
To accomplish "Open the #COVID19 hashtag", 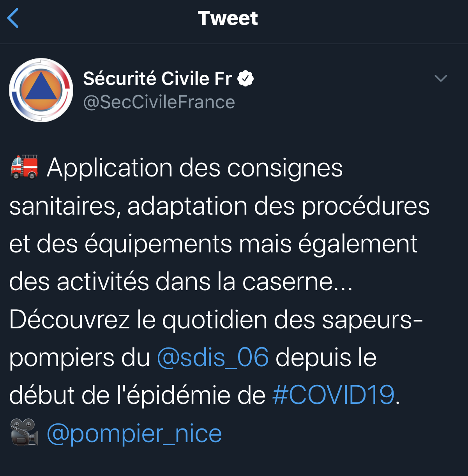I will tap(334, 395).
